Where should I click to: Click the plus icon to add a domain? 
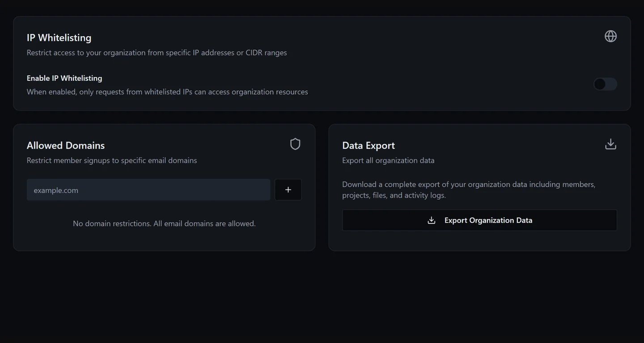point(288,189)
